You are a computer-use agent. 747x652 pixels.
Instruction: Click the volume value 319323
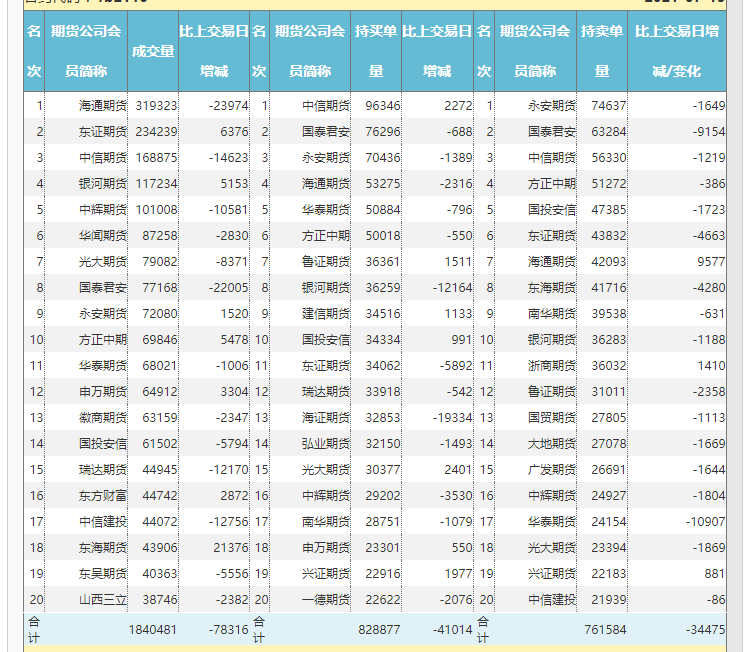156,105
